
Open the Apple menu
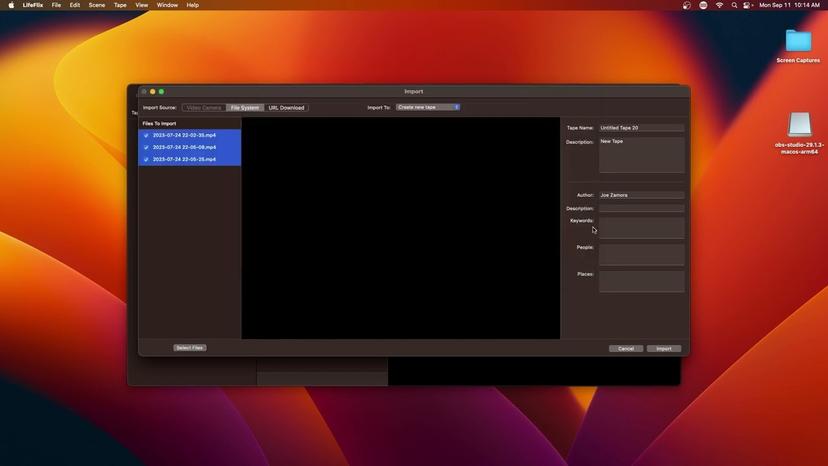click(x=11, y=5)
